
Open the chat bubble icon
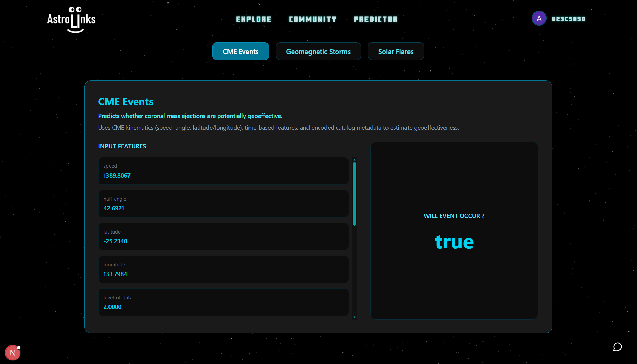617,347
